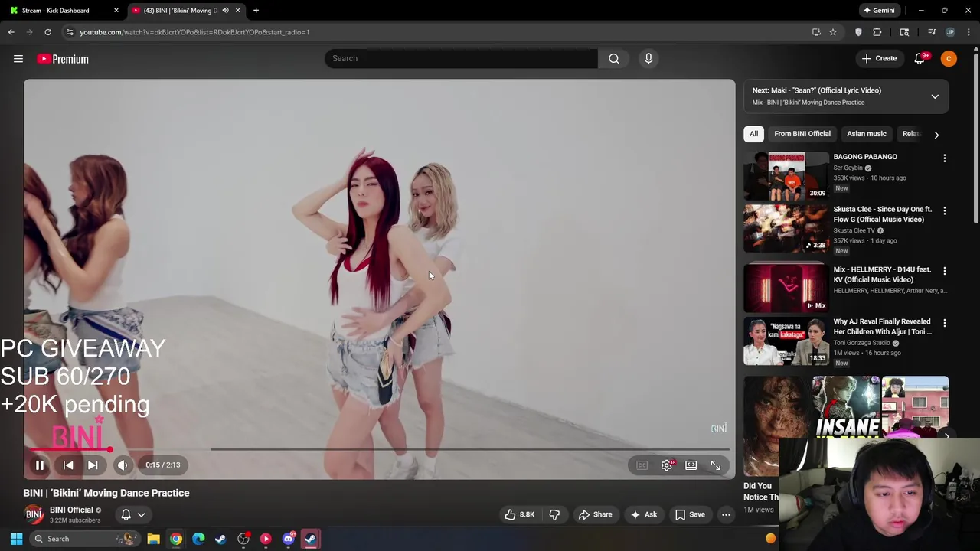Toggle mute on BINI tab audio icon
Image resolution: width=980 pixels, height=551 pixels.
(x=225, y=11)
